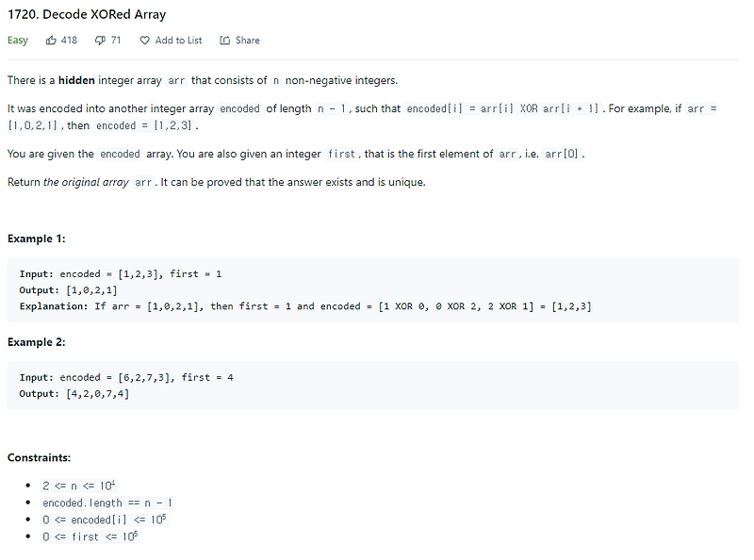
Task: Click the inline code encoded.length == n - 1
Action: [109, 502]
